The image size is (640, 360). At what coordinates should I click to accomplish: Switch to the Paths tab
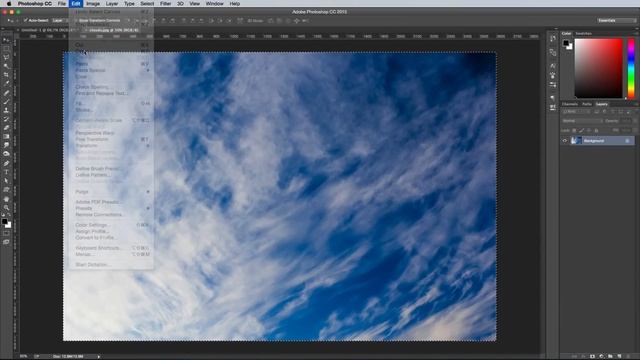[x=587, y=104]
